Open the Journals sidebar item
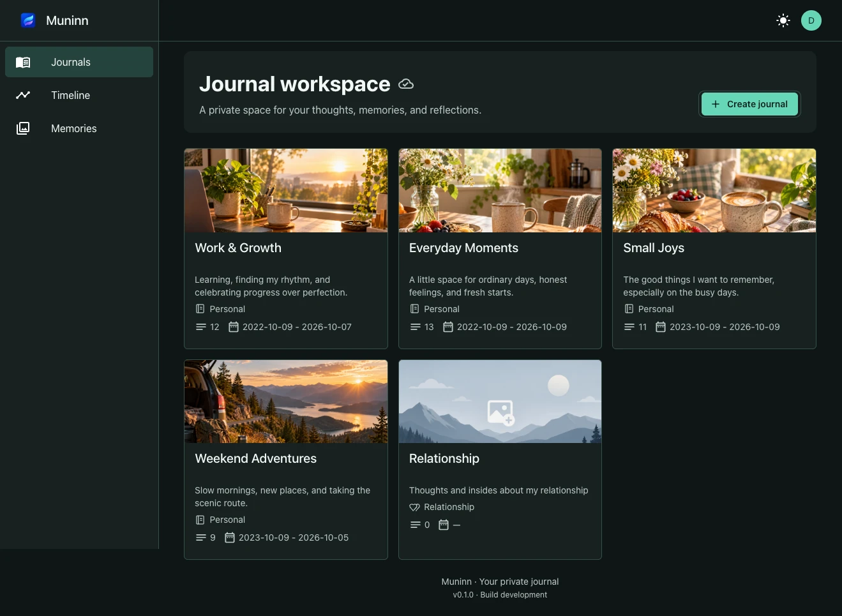This screenshot has height=616, width=842. coord(79,62)
